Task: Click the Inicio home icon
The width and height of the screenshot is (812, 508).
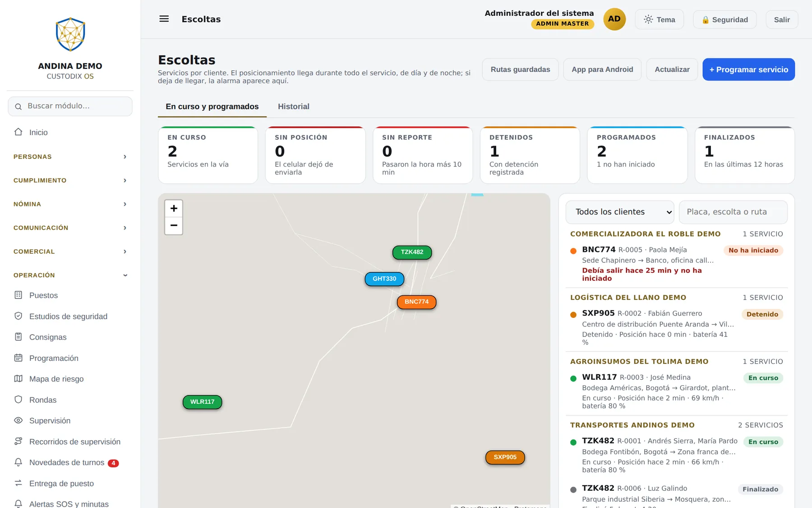Action: [x=18, y=132]
